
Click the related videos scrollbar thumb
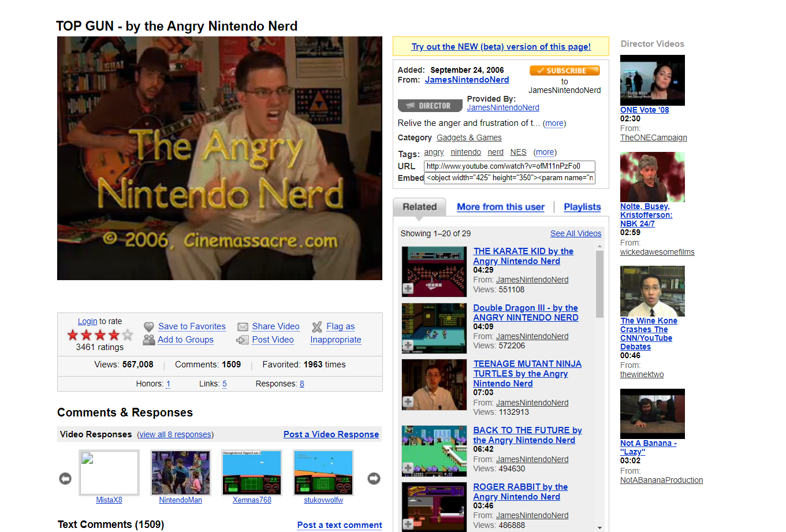coord(599,284)
